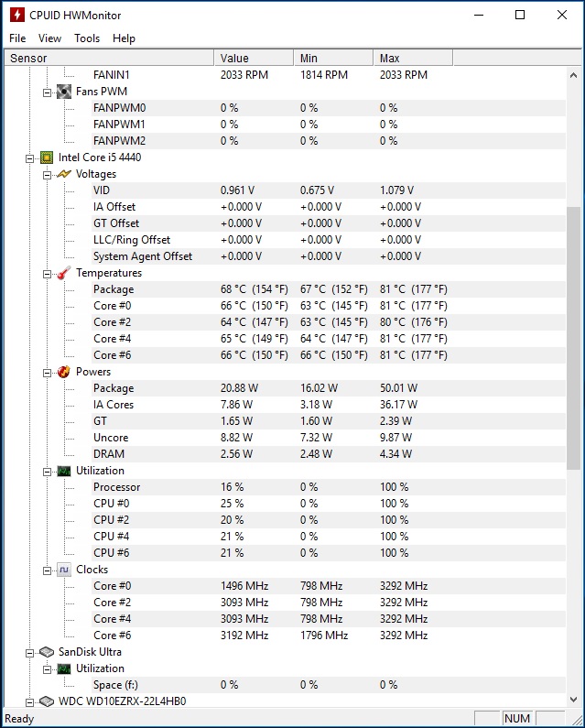The height and width of the screenshot is (728, 585).
Task: Select the Package temperature row
Action: click(x=114, y=289)
